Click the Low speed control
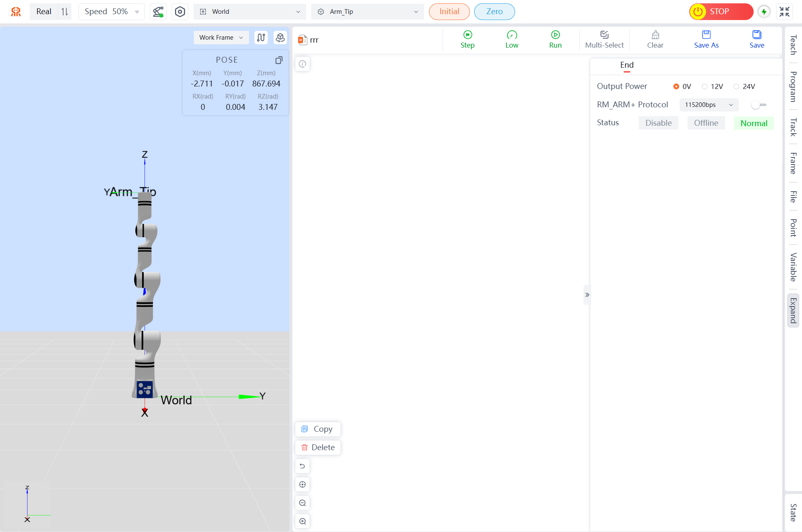Image resolution: width=802 pixels, height=532 pixels. point(512,40)
